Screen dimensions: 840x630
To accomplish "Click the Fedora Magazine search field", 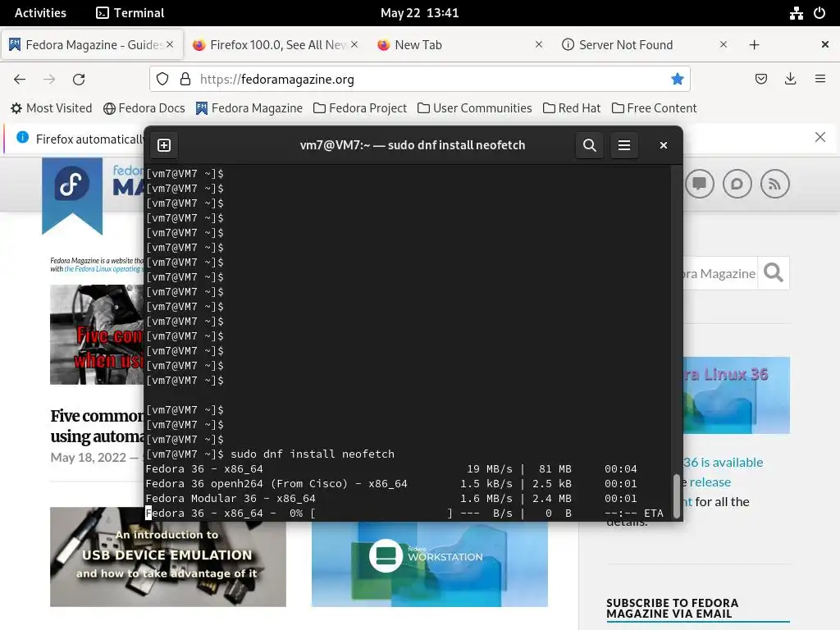I will click(719, 273).
